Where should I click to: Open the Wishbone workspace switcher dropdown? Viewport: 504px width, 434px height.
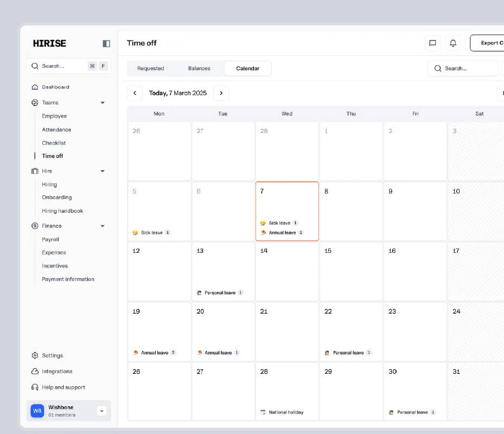click(101, 411)
